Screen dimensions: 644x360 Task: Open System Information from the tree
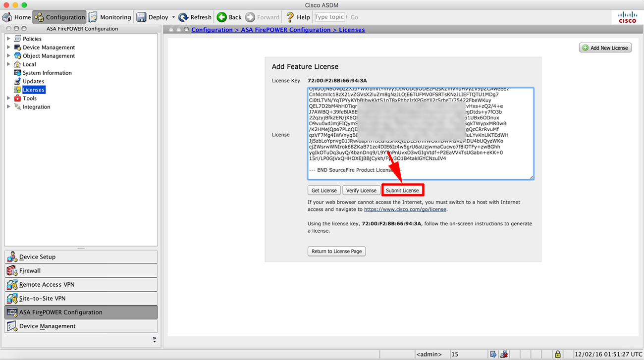pyautogui.click(x=47, y=73)
